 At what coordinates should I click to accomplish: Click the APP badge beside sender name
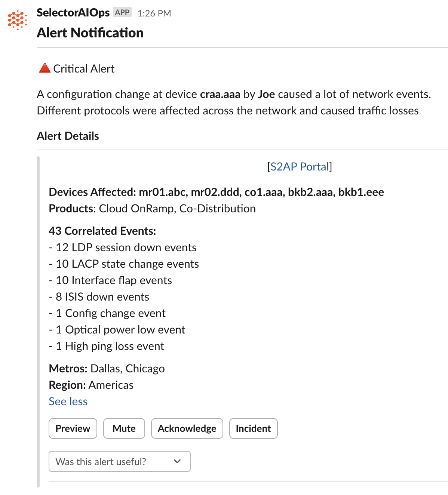click(x=122, y=13)
